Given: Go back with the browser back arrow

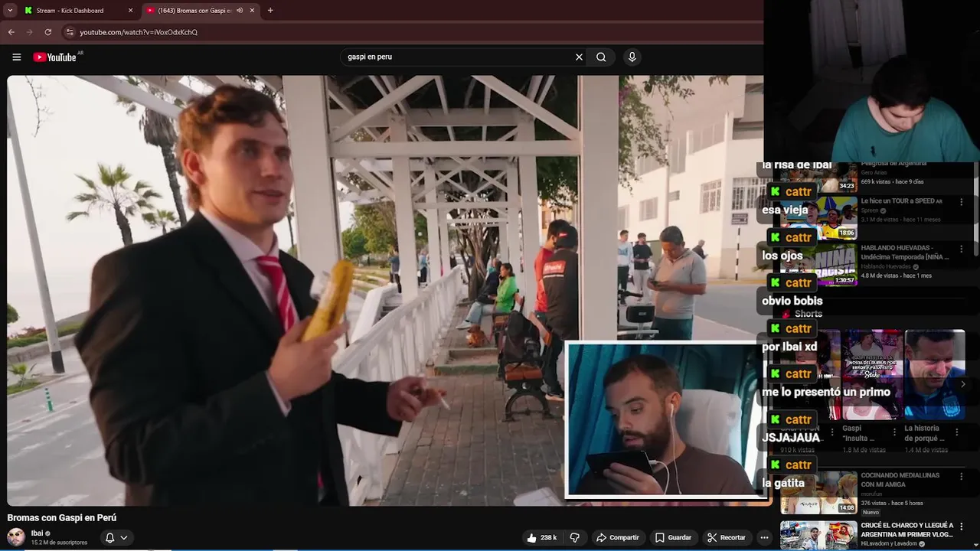Looking at the screenshot, I should click(11, 32).
